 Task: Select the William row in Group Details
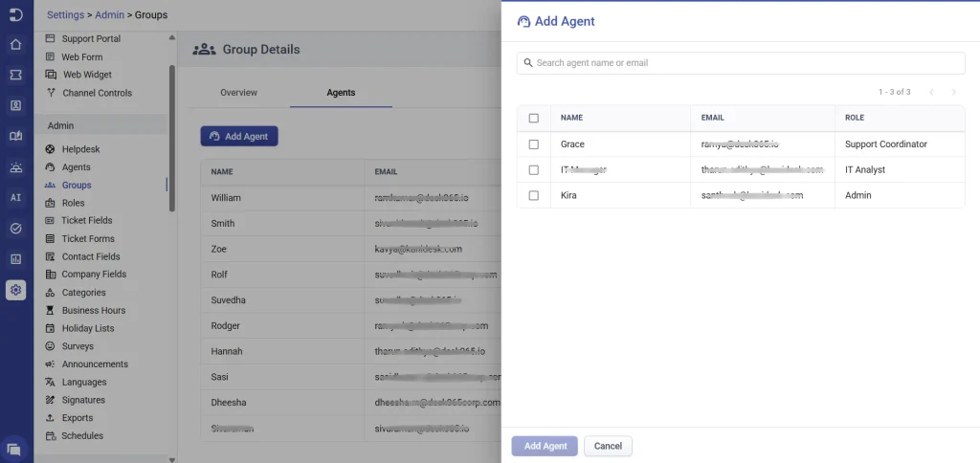tap(350, 198)
